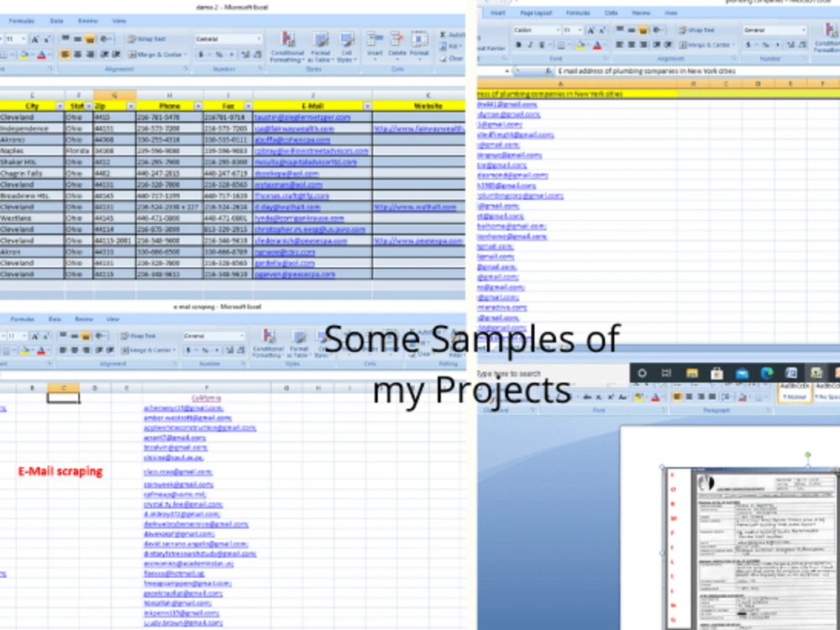Toggle Underline in plumbing companies ribbon

pyautogui.click(x=542, y=45)
